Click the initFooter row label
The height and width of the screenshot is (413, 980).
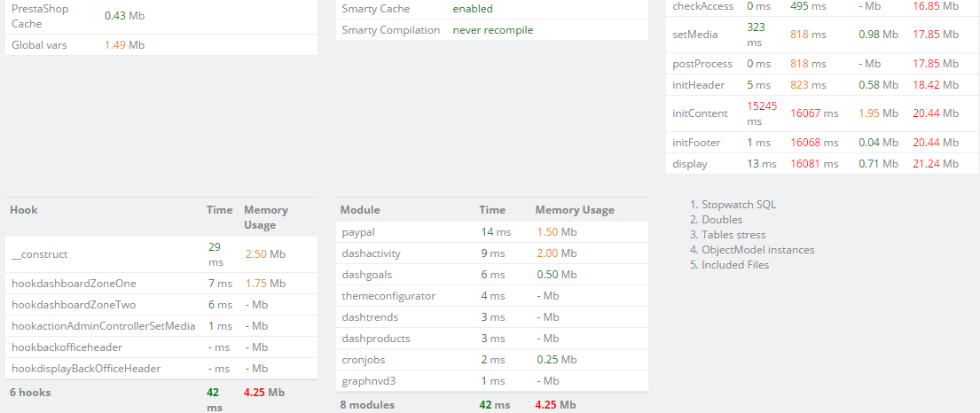(x=696, y=143)
